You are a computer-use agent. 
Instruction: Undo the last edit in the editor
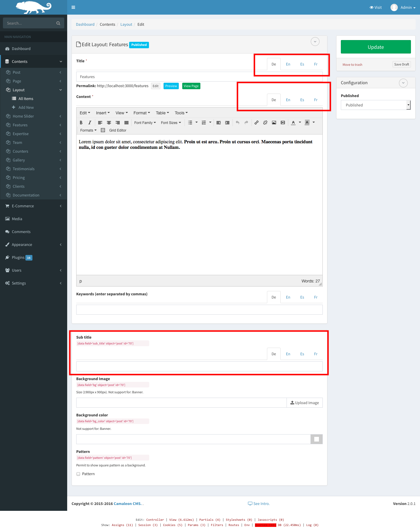pyautogui.click(x=237, y=123)
